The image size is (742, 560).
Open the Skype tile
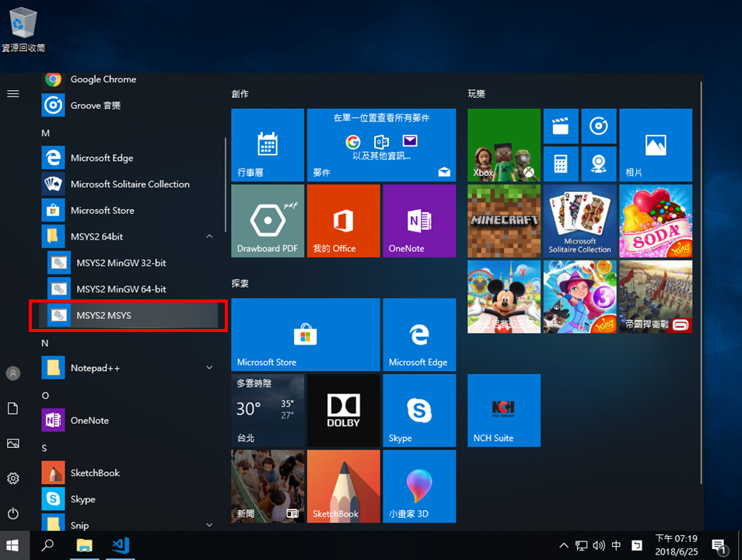[419, 411]
